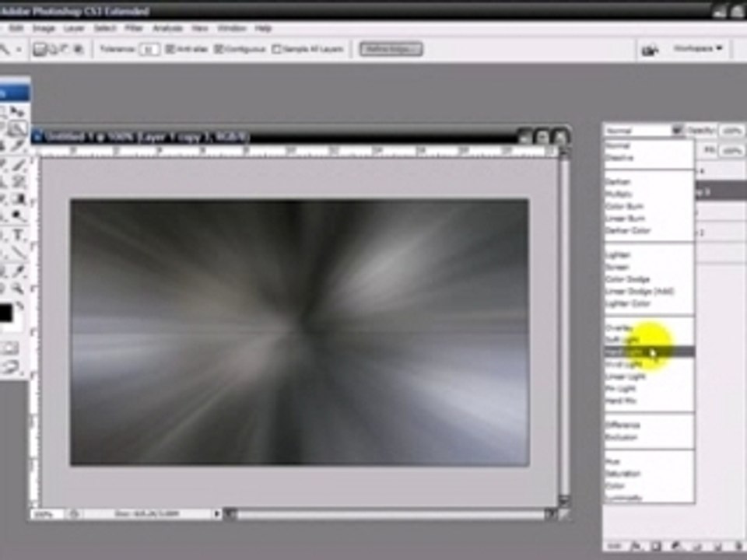Open the Select menu
This screenshot has height=560, width=747.
tap(105, 28)
